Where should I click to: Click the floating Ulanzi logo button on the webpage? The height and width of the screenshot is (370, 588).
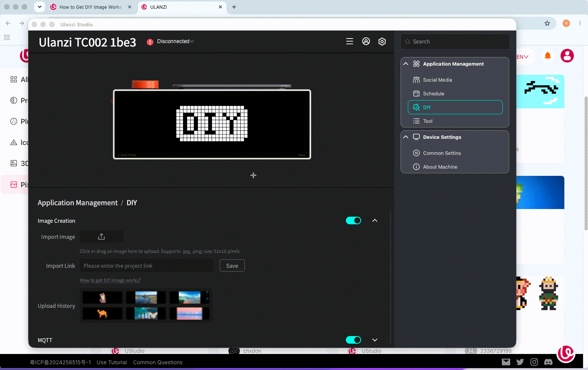(566, 354)
